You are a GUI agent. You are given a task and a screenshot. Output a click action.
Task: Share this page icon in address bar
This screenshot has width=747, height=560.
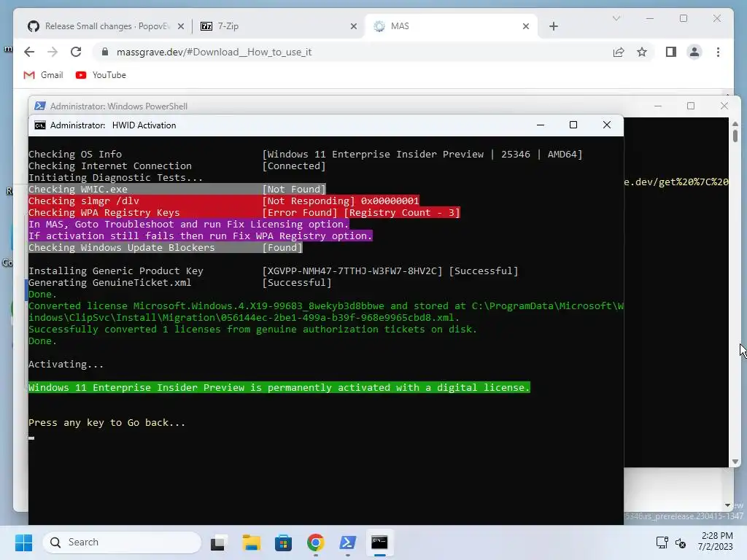tap(619, 52)
